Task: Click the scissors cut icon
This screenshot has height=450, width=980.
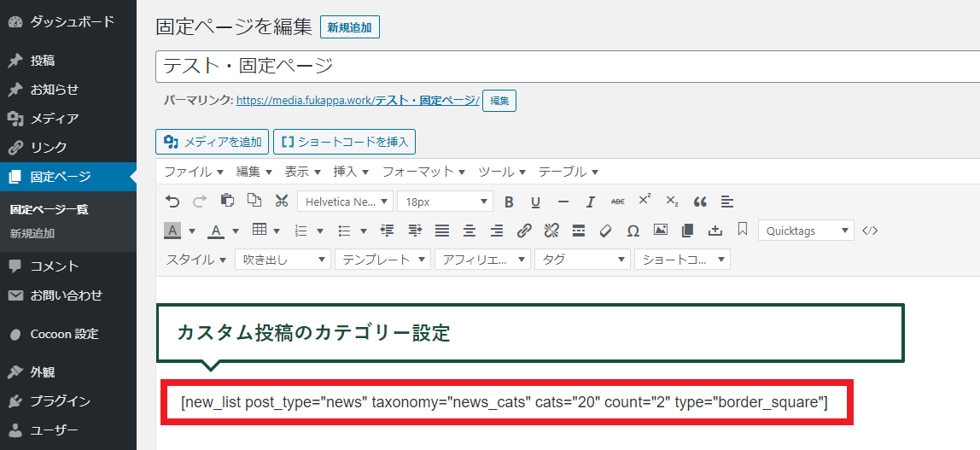Action: tap(282, 202)
